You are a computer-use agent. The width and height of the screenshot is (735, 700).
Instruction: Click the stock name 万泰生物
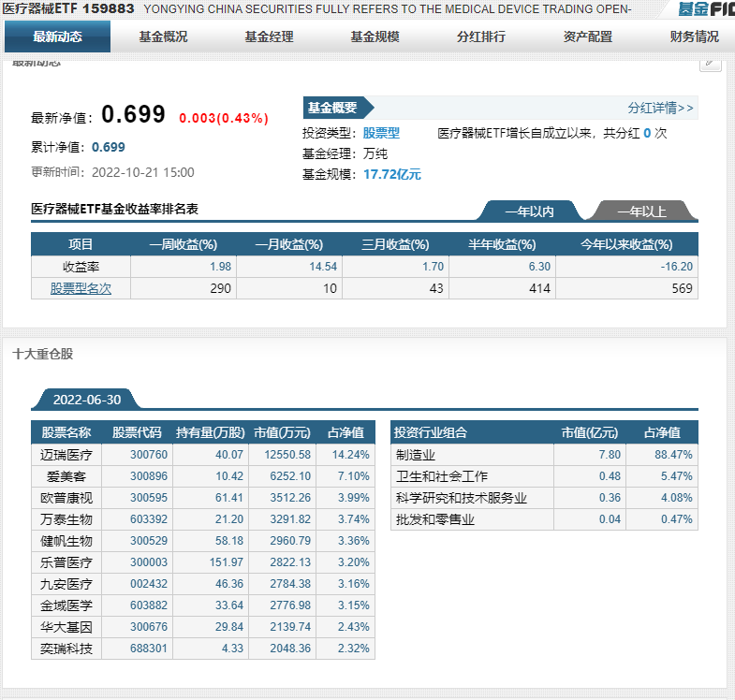tap(66, 519)
